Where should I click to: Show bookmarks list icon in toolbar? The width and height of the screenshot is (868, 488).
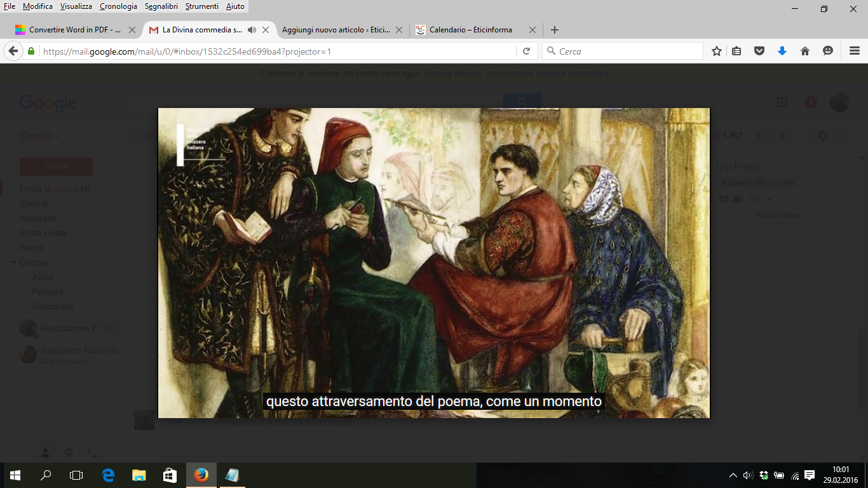coord(736,51)
